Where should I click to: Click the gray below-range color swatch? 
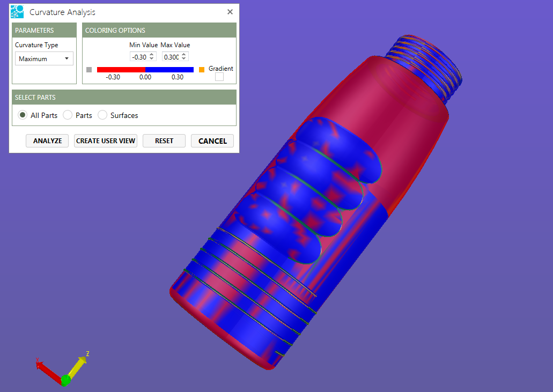coord(89,70)
